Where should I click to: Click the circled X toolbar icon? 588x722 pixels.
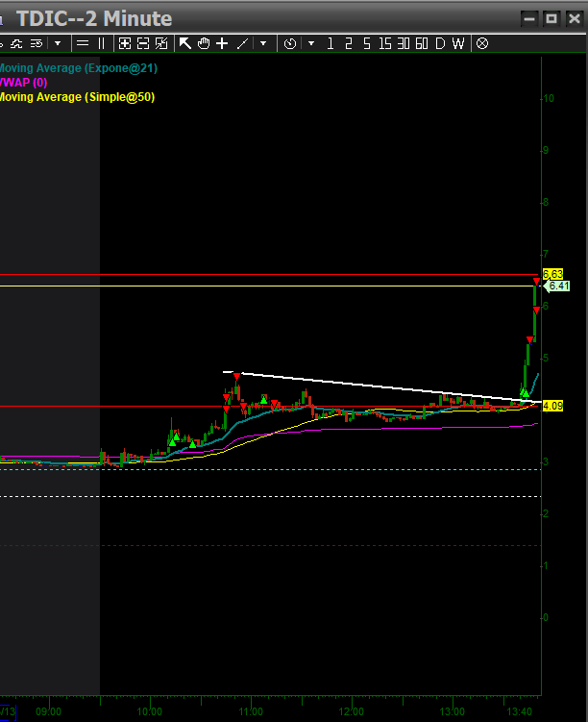coord(482,44)
